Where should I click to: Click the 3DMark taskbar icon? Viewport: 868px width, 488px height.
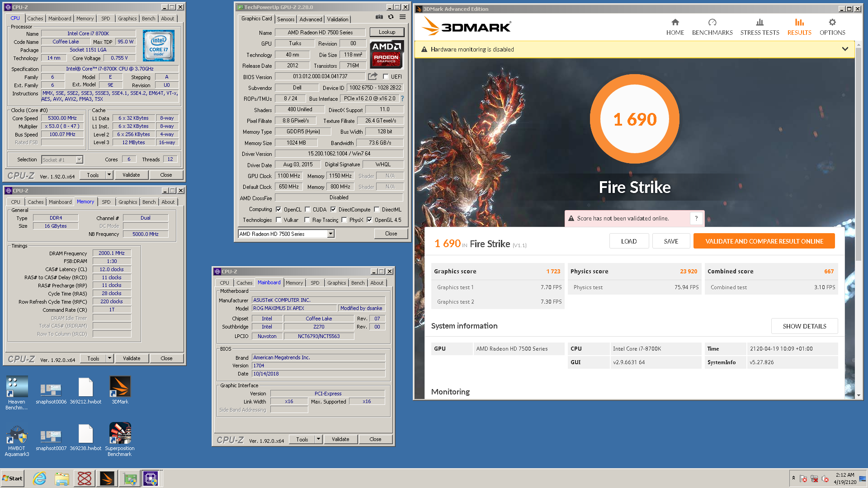(107, 478)
